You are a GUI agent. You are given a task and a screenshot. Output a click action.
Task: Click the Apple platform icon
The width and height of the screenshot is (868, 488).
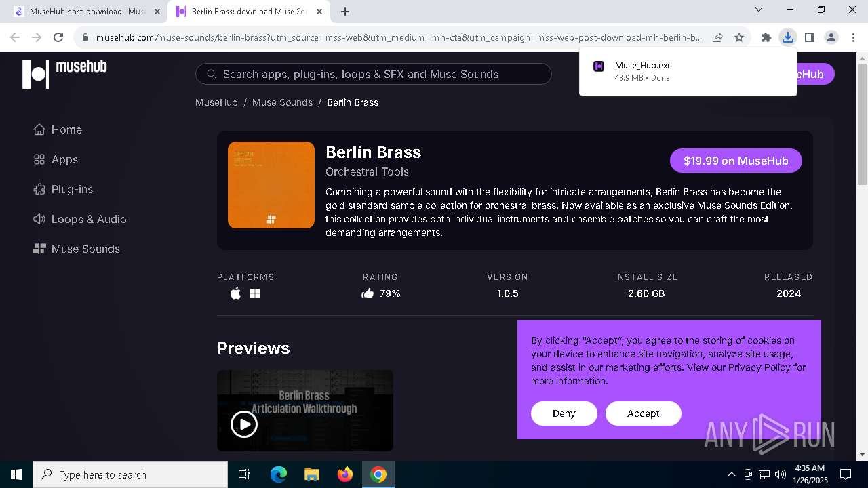click(235, 293)
